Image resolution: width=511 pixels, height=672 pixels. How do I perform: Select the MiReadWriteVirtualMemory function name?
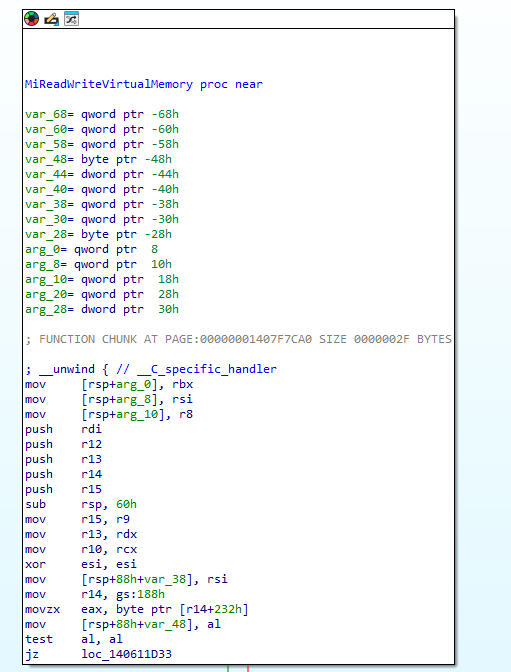coord(109,84)
